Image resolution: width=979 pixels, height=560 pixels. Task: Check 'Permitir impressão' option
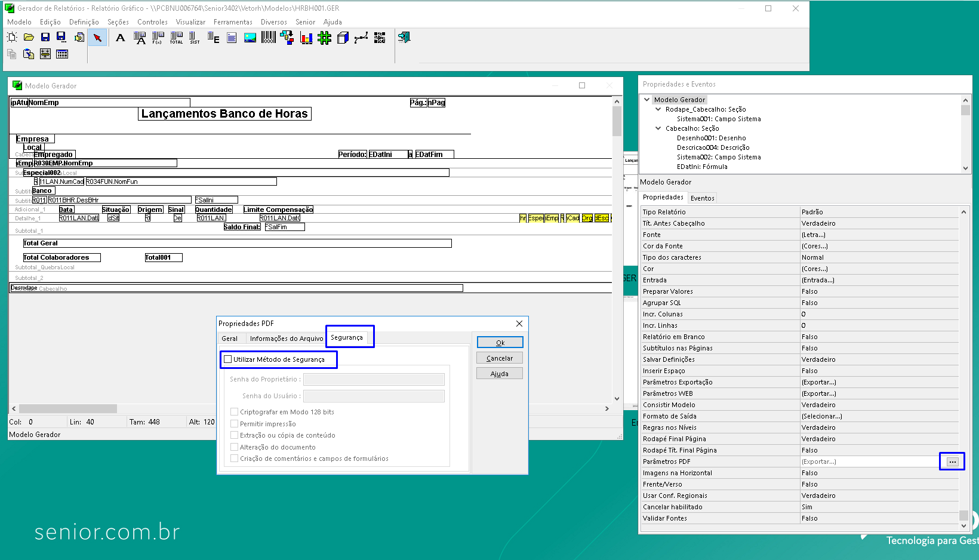pyautogui.click(x=235, y=423)
